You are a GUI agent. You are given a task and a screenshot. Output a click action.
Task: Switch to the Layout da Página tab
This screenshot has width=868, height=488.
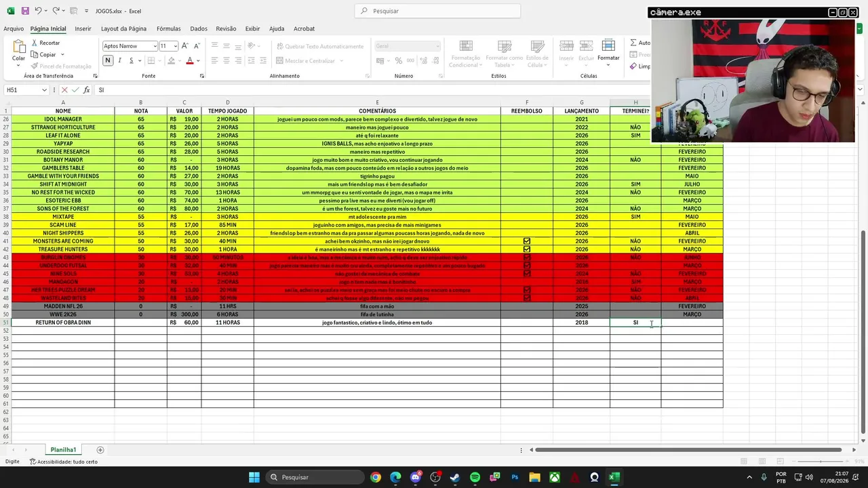123,28
